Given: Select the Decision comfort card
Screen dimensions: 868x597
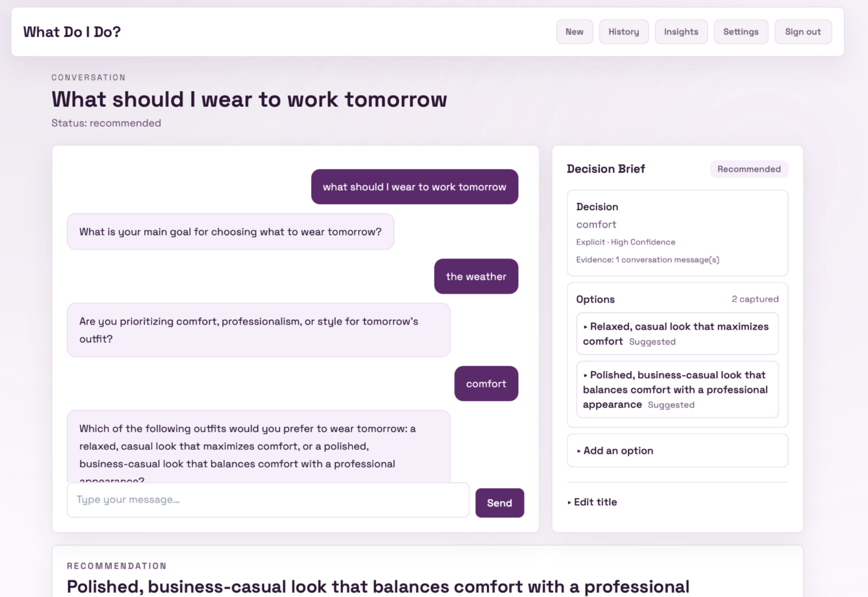Looking at the screenshot, I should pyautogui.click(x=677, y=233).
